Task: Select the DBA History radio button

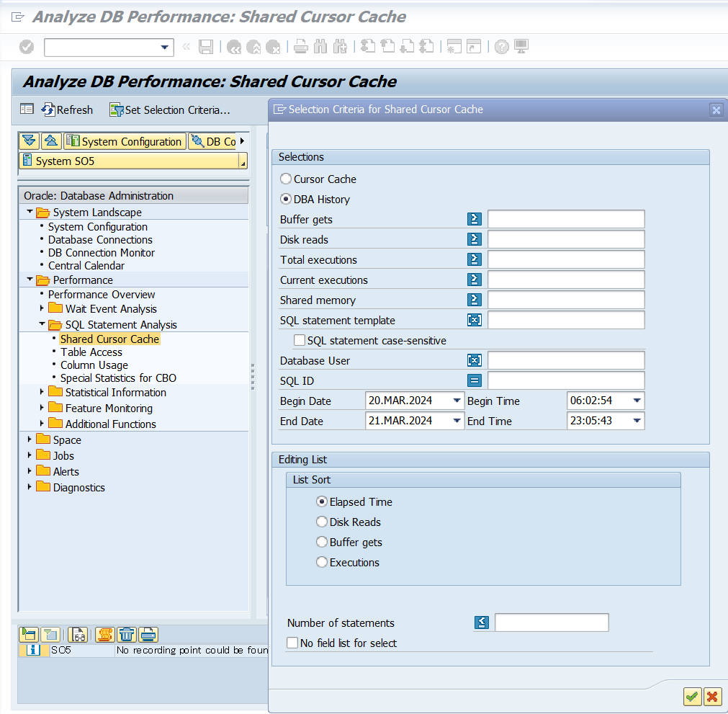Action: pyautogui.click(x=286, y=199)
